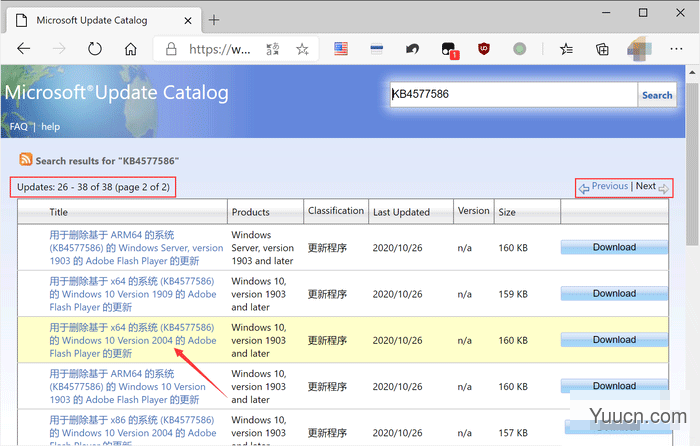
Task: Download ARM64 Windows 10 Version 1903 update
Action: 614,386
